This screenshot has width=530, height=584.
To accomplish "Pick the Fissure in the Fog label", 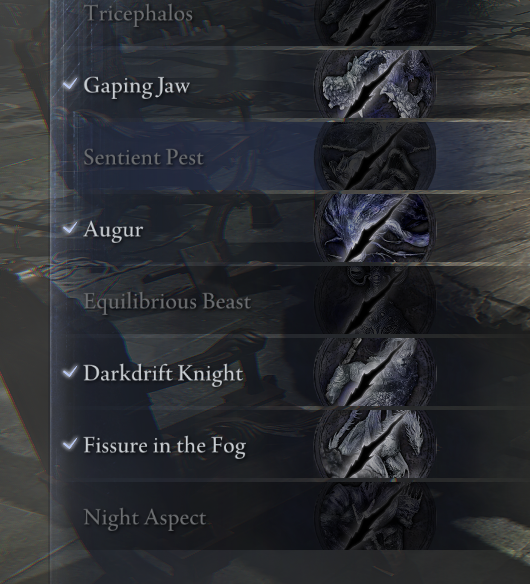I will tap(165, 446).
